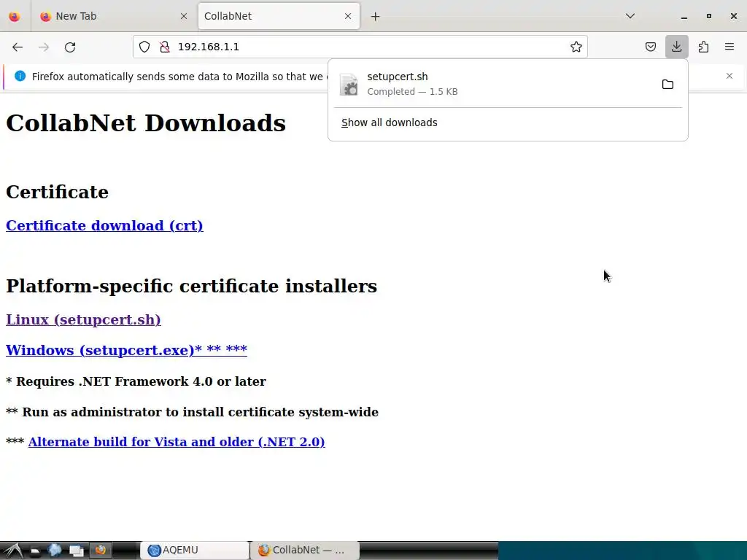Open the system start menu in taskbar
The width and height of the screenshot is (747, 560).
13,551
